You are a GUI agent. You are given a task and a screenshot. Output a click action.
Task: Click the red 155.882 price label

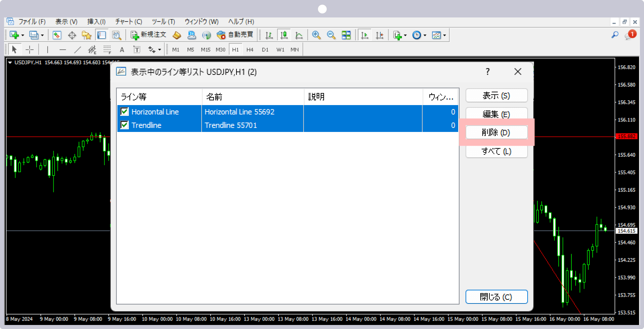(x=627, y=136)
